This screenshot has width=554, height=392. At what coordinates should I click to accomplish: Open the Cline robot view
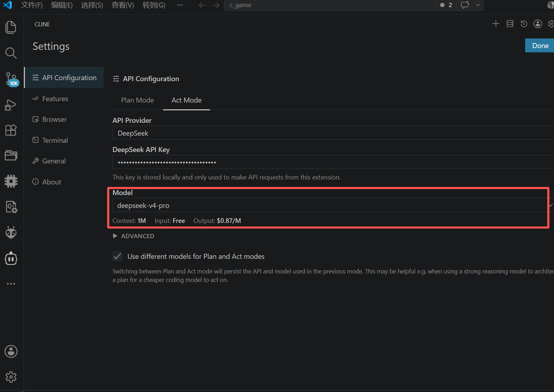[x=11, y=258]
